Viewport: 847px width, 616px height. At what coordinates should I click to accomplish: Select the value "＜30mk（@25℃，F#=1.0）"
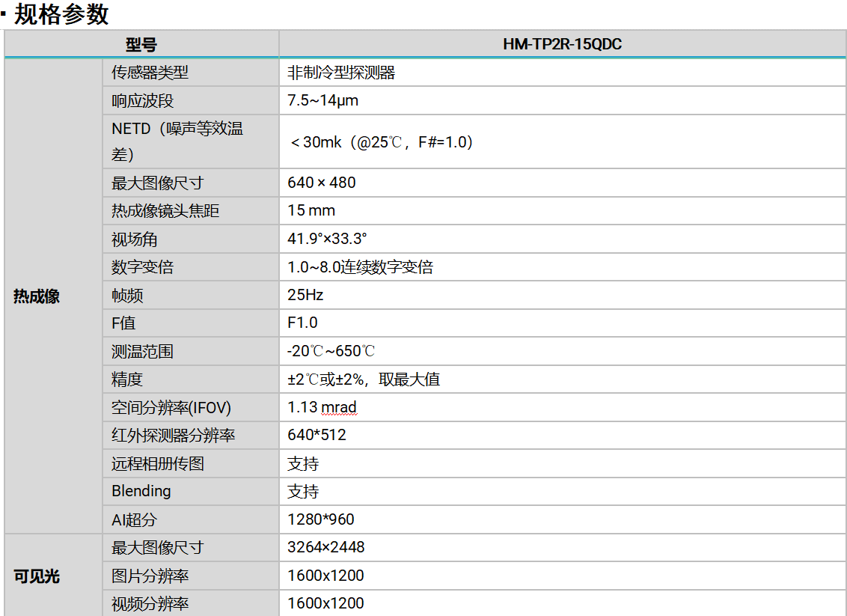pyautogui.click(x=382, y=142)
